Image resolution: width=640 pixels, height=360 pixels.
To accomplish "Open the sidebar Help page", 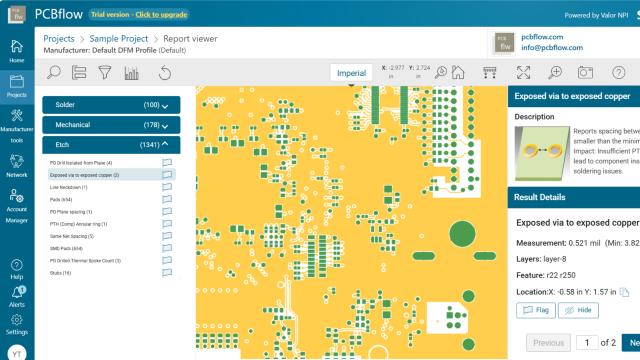I will 17,270.
